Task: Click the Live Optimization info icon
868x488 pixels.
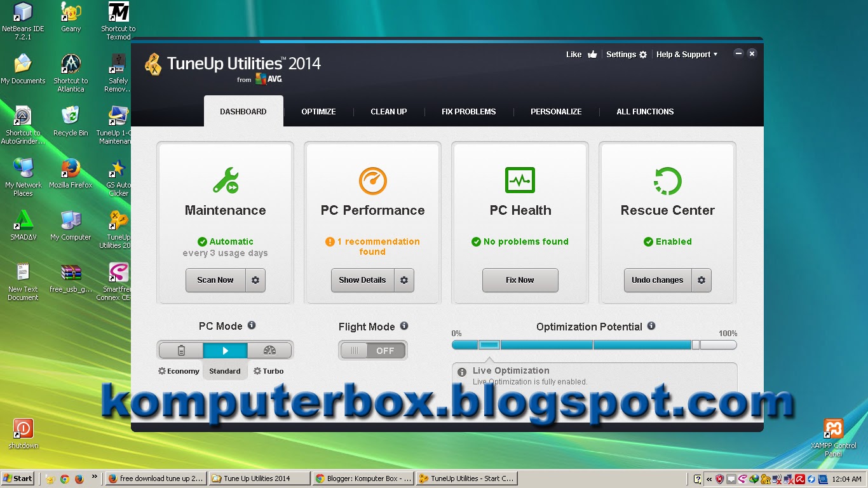Action: 461,371
